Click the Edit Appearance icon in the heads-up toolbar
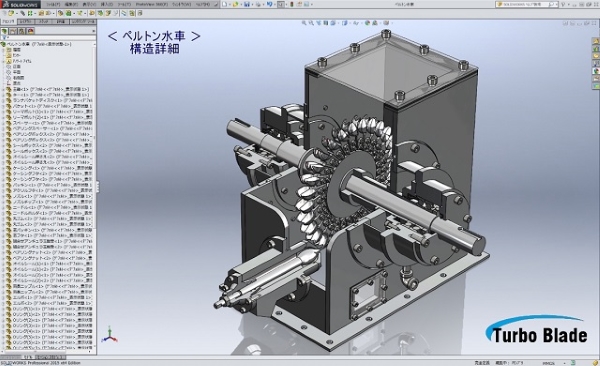Viewport: 600px width, 366px height. [368, 23]
